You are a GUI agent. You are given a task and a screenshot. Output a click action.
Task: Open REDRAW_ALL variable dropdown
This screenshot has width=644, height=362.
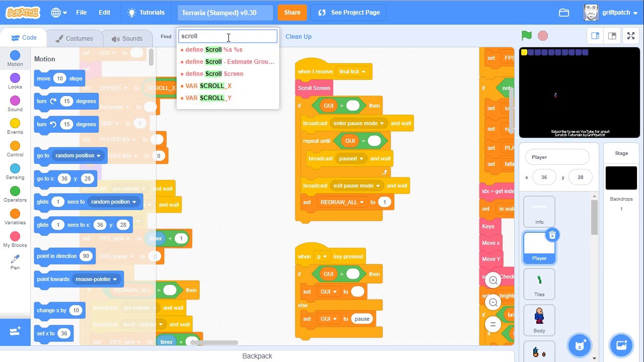coord(342,202)
